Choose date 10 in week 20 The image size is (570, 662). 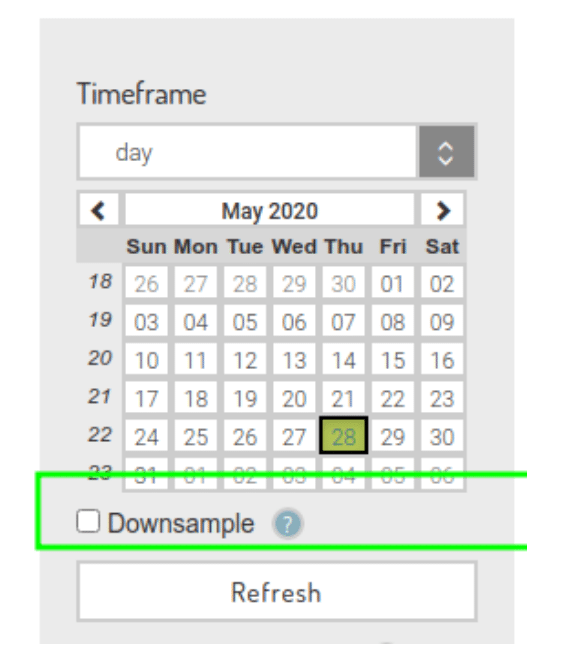(146, 360)
